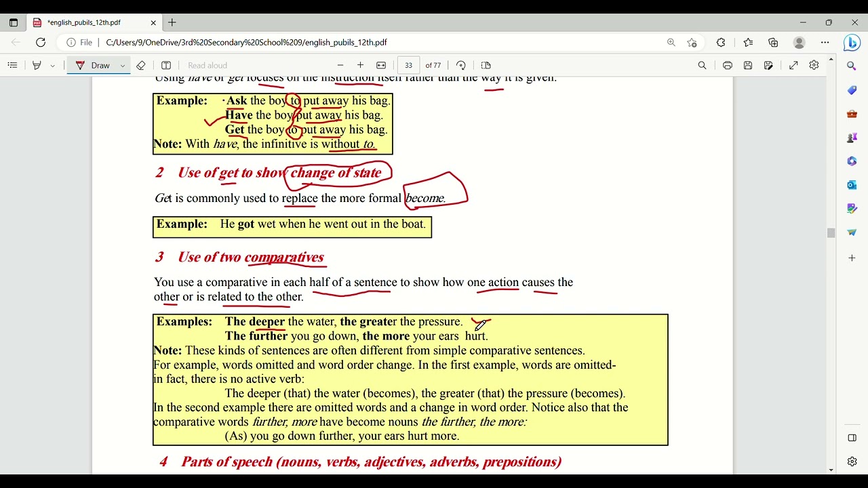The image size is (868, 488).
Task: Open browser Settings and more menu
Action: pyautogui.click(x=825, y=42)
